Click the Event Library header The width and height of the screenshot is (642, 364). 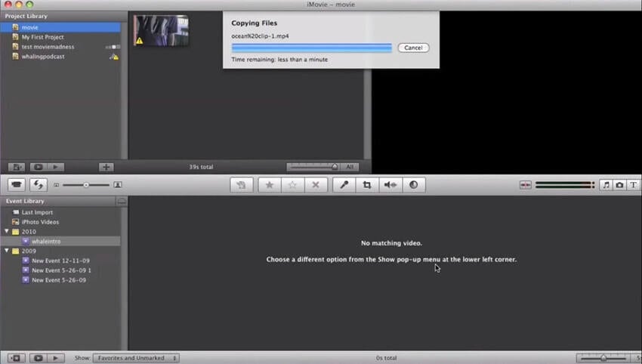coord(25,201)
